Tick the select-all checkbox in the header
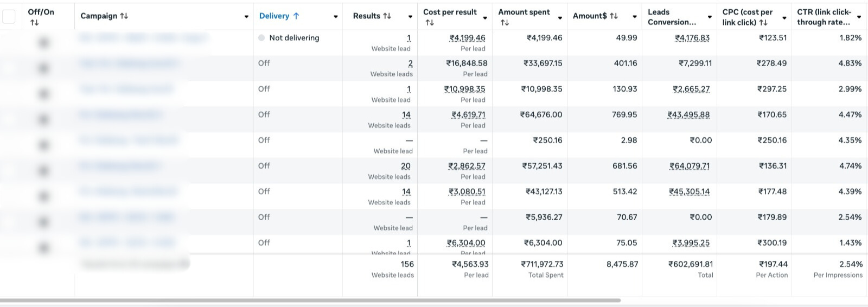The width and height of the screenshot is (868, 307). 9,17
